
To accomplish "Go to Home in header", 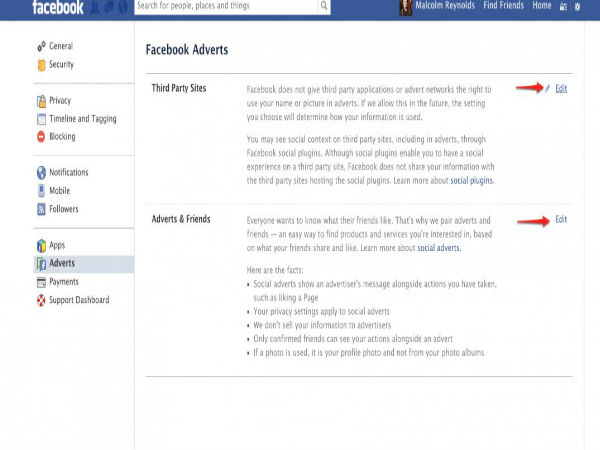I will click(542, 5).
